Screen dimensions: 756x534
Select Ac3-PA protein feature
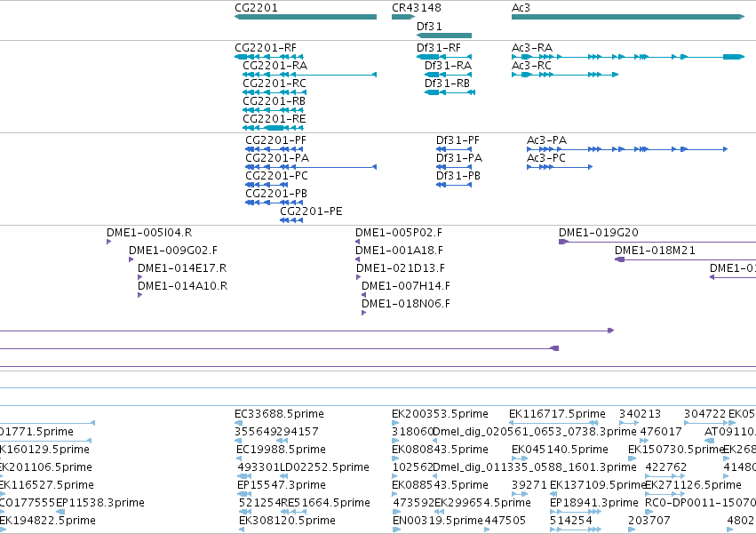click(627, 149)
